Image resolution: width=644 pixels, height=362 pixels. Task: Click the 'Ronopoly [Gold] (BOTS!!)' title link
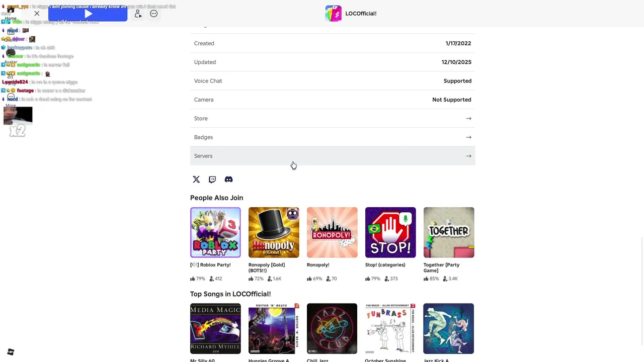point(267,267)
